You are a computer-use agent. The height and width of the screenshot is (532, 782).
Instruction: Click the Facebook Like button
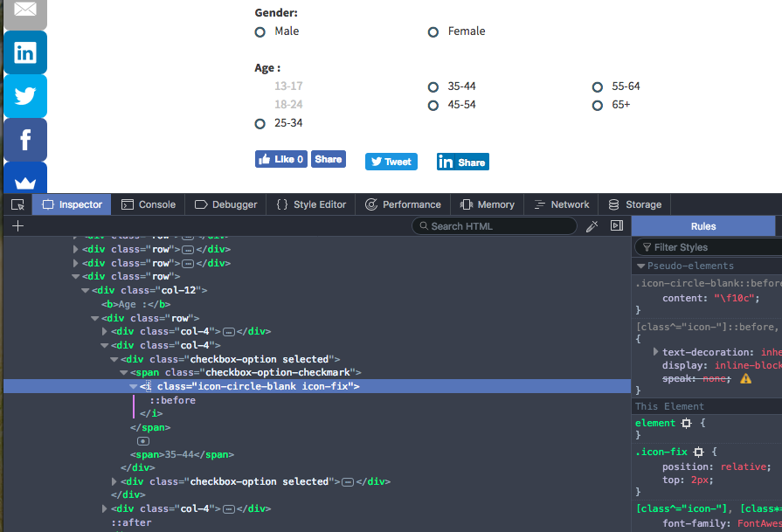pyautogui.click(x=281, y=160)
